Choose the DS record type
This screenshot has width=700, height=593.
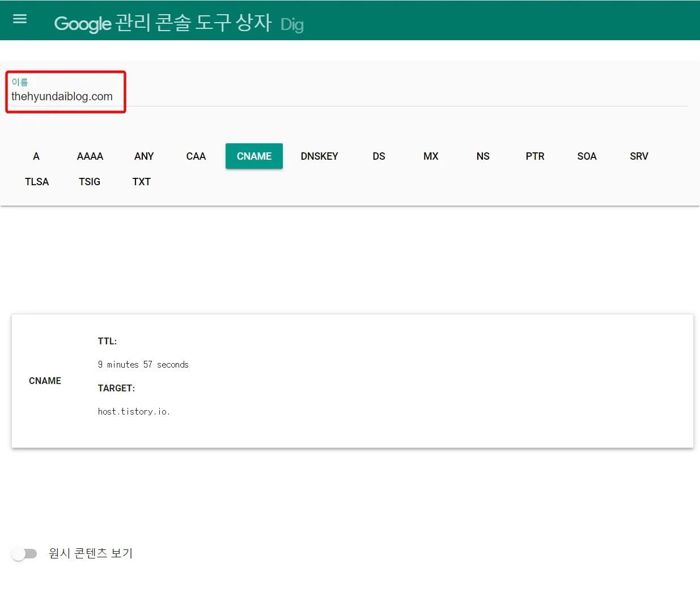(x=379, y=156)
